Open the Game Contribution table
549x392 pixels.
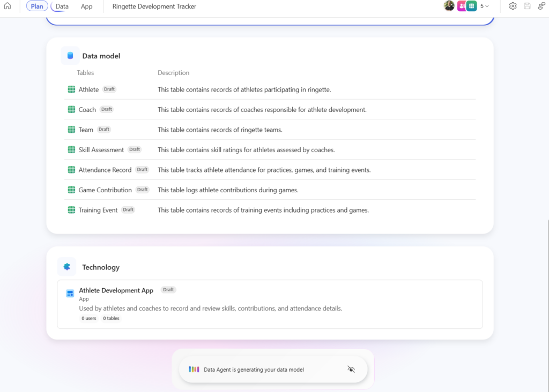click(x=105, y=190)
